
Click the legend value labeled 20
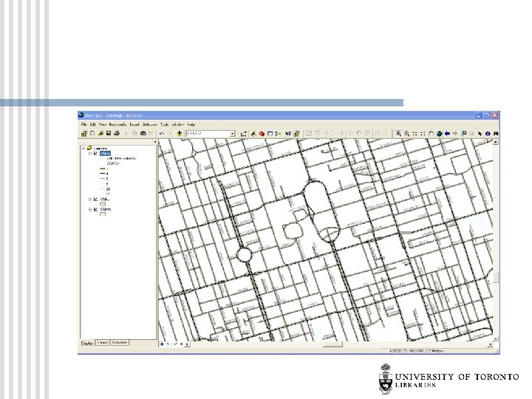(108, 189)
